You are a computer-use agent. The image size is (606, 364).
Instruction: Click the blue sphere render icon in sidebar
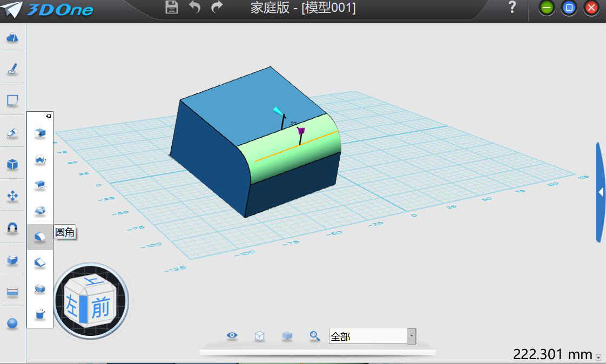coord(12,323)
